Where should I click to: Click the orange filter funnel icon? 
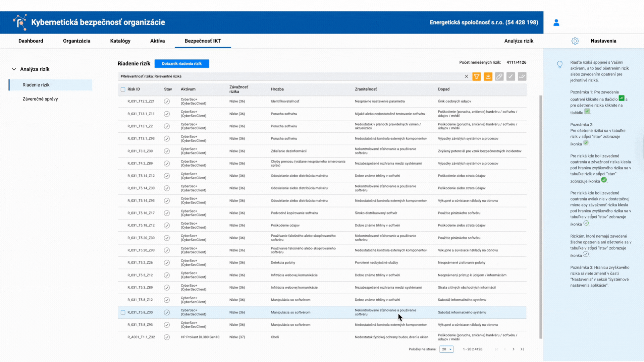tap(476, 76)
